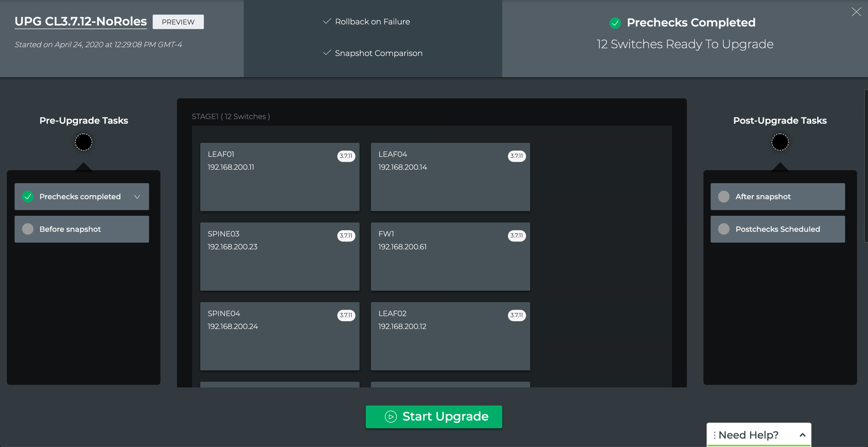
Task: Click the 3.7.11 version badge on FW1
Action: coord(516,236)
